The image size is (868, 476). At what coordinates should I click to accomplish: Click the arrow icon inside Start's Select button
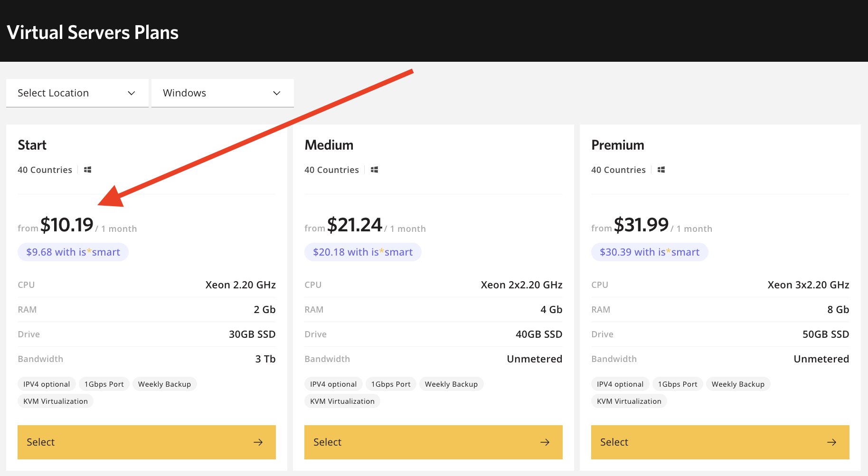point(258,442)
